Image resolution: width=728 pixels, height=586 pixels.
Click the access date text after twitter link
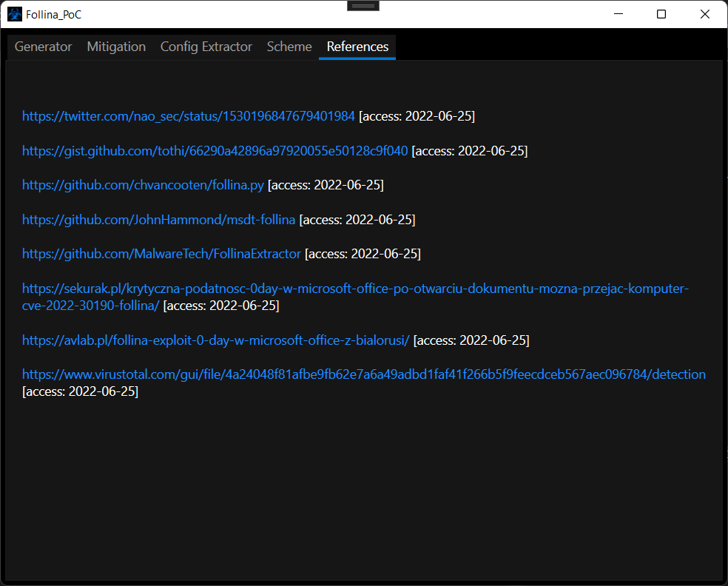point(417,116)
